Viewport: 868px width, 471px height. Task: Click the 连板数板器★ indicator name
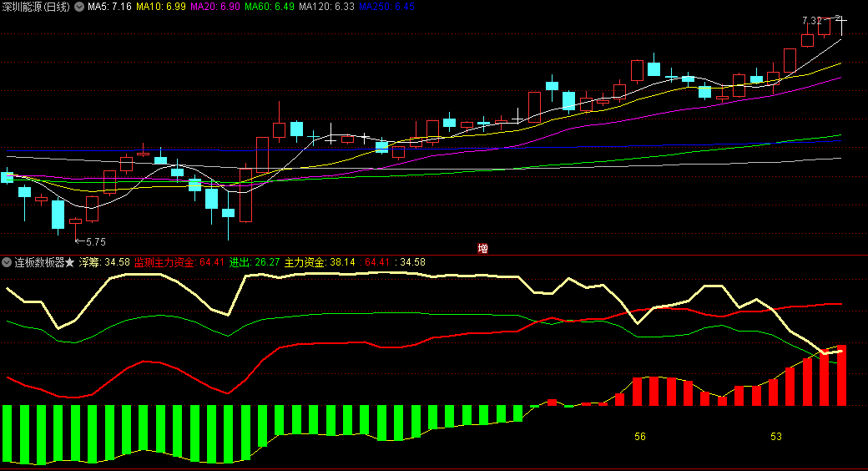point(44,262)
